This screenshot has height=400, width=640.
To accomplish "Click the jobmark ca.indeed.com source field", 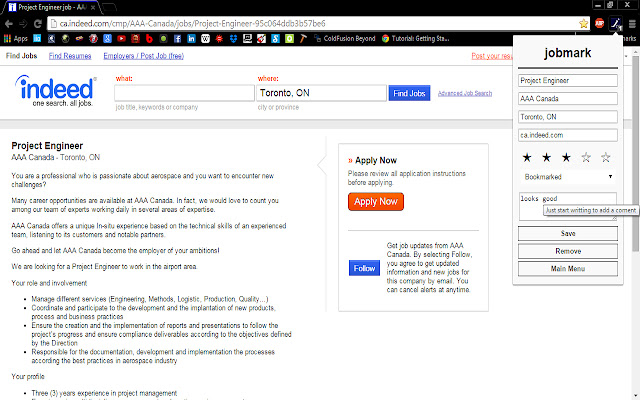I will click(x=568, y=135).
